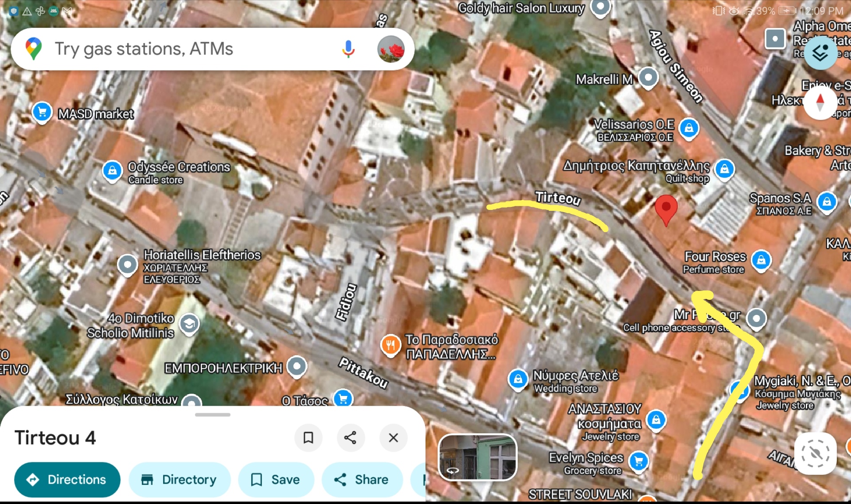Tap the Share chip

362,480
